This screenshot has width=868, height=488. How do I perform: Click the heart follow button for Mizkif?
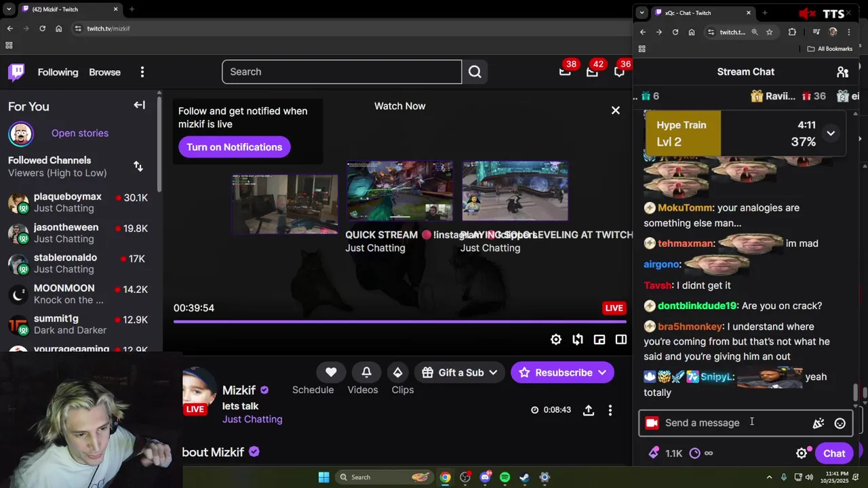tap(331, 372)
